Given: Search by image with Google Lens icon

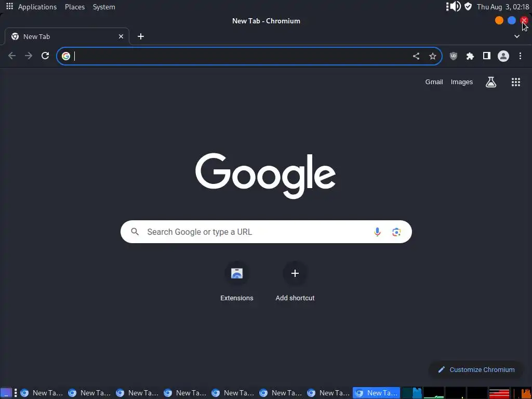Looking at the screenshot, I should tap(396, 232).
